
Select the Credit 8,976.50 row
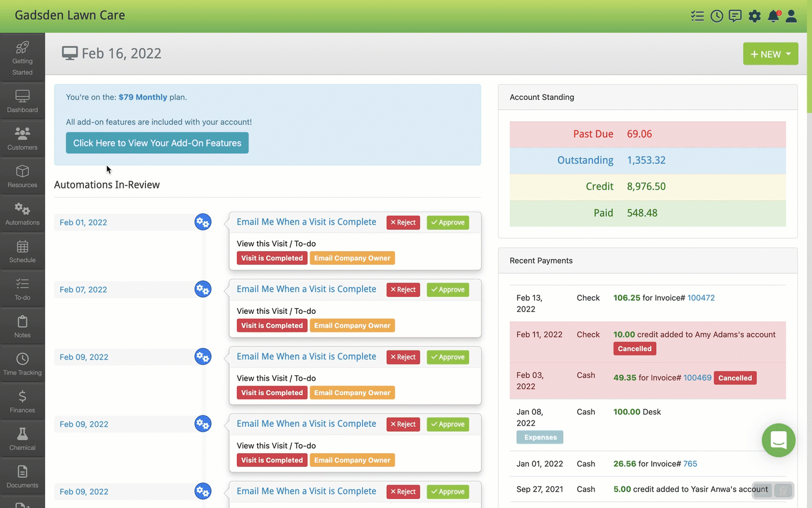click(648, 187)
